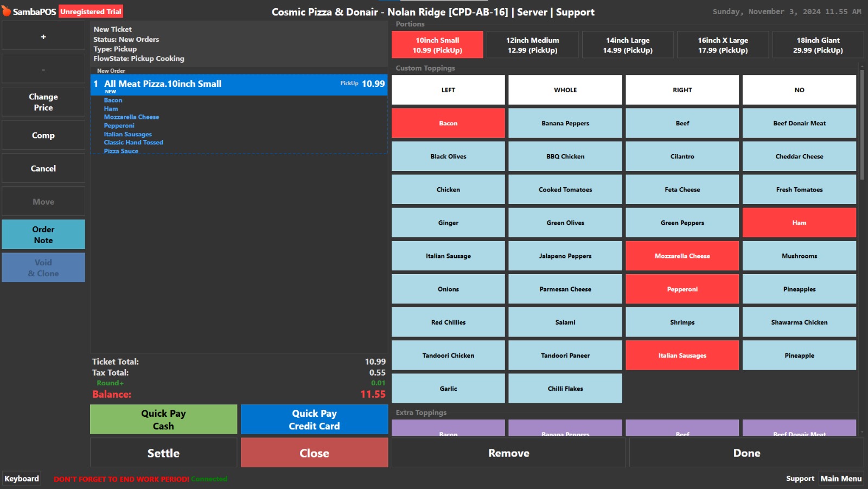This screenshot has height=489, width=868.
Task: Go to the Main Menu
Action: click(x=840, y=479)
